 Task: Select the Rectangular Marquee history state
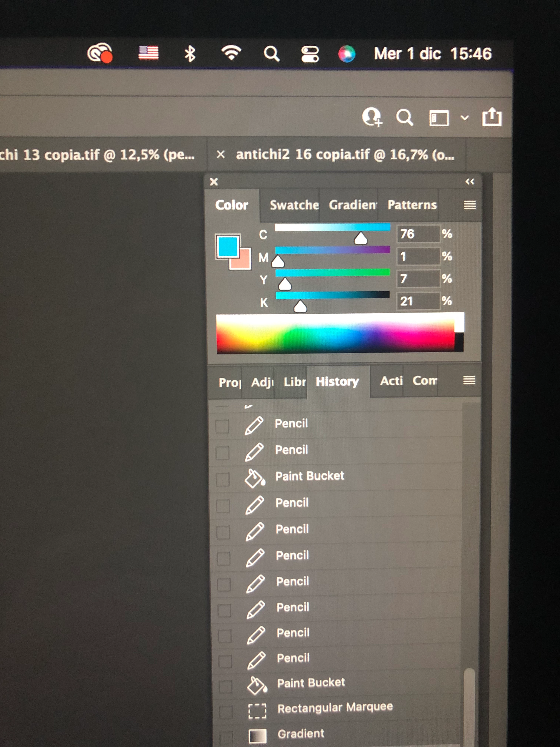pos(335,708)
